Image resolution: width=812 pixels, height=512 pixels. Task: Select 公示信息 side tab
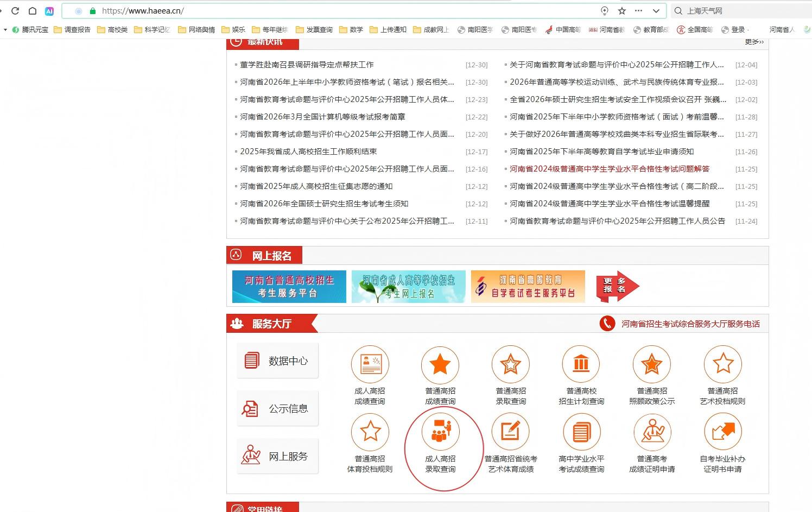pyautogui.click(x=277, y=408)
